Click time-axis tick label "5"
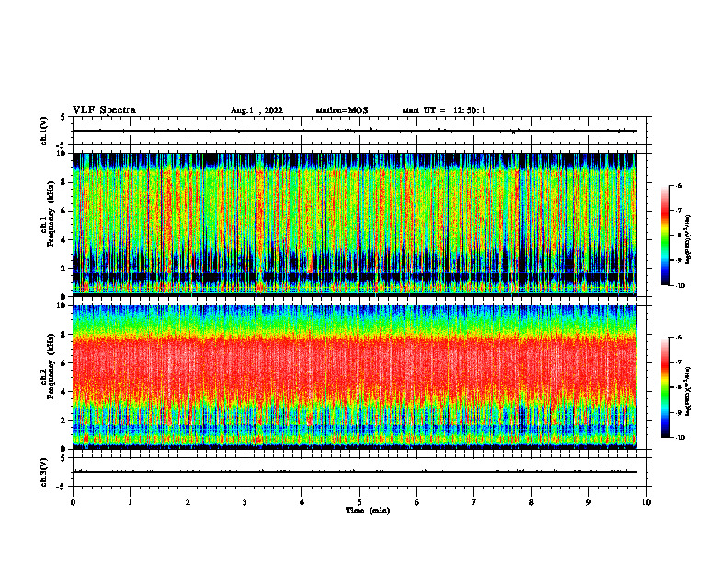 tap(359, 502)
